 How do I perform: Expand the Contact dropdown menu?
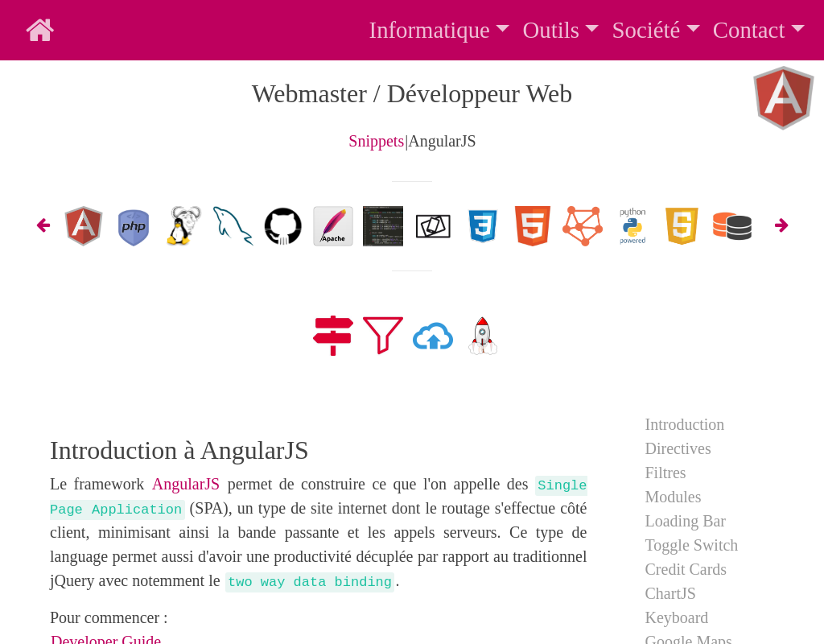[758, 30]
